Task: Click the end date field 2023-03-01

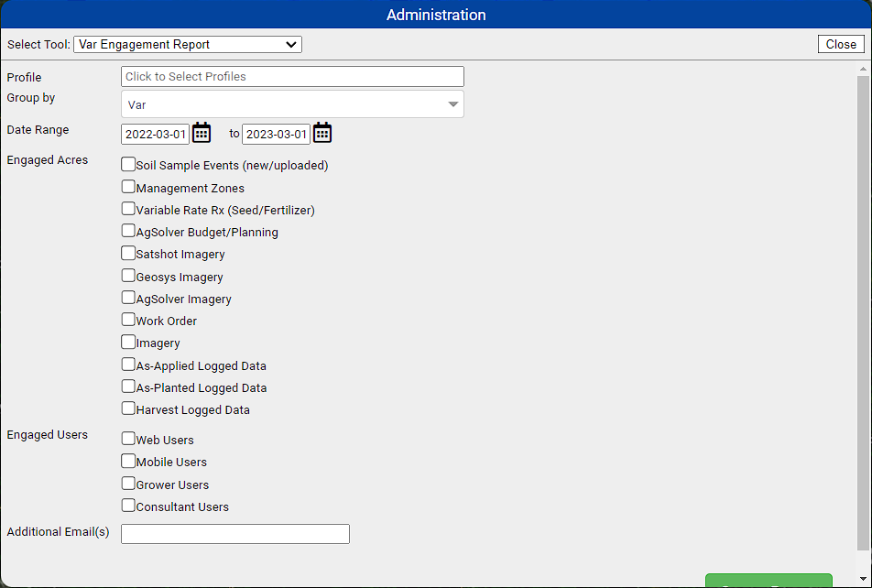Action: point(276,134)
